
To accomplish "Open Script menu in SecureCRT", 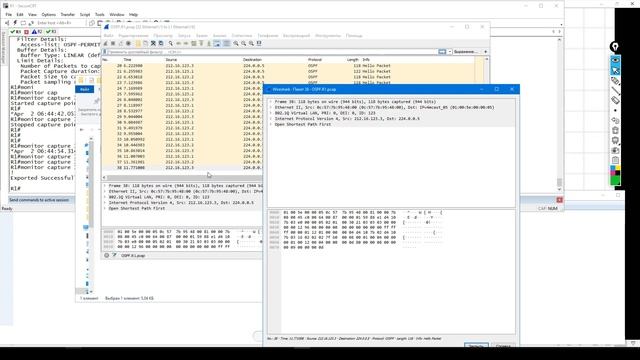I will point(85,15).
